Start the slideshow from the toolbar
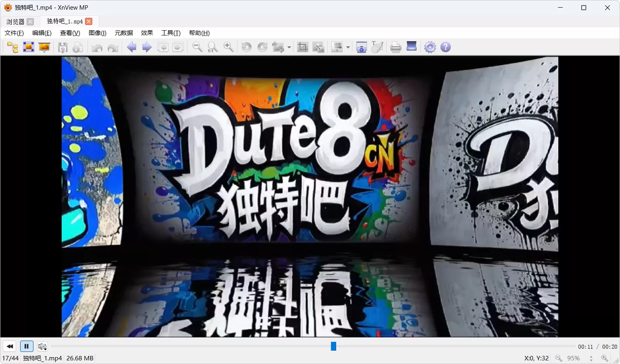Viewport: 620px width, 364px height. (44, 47)
